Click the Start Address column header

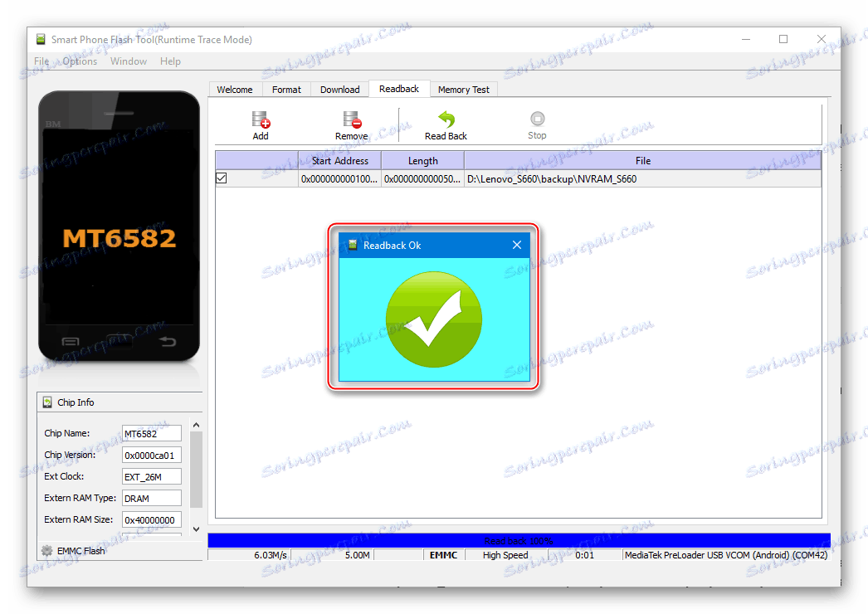[339, 160]
